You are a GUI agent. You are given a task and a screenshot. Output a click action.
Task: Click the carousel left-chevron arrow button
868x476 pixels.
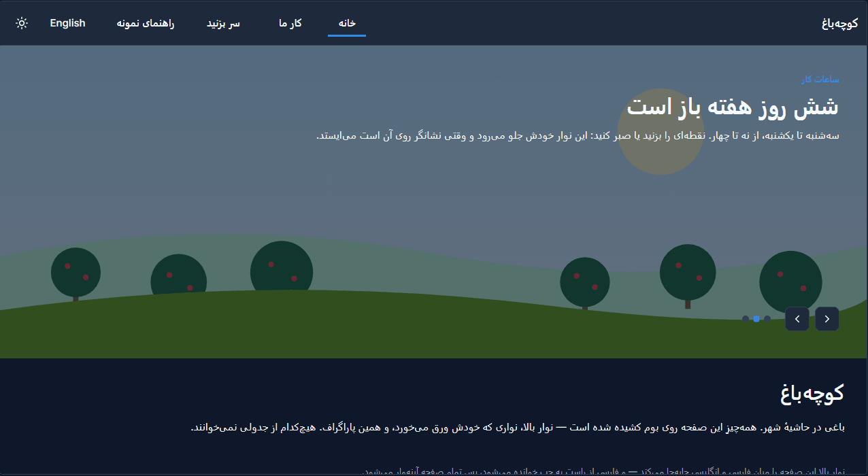click(x=797, y=319)
